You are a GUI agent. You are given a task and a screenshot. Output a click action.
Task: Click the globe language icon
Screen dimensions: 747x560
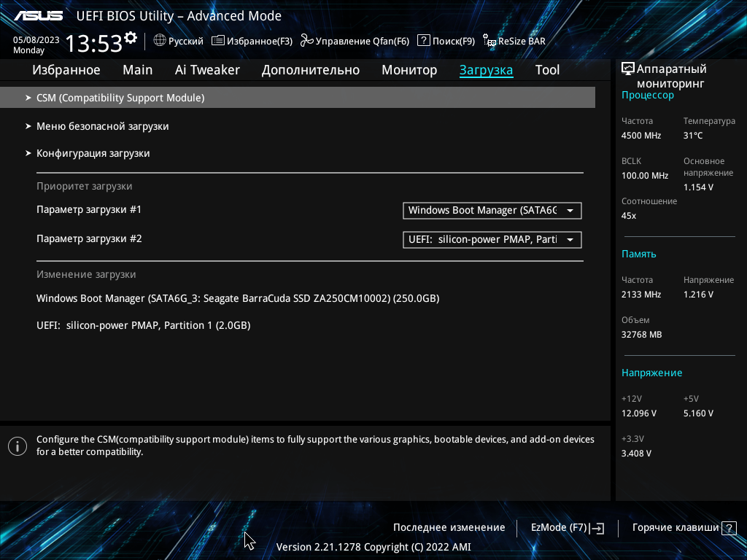click(x=160, y=41)
